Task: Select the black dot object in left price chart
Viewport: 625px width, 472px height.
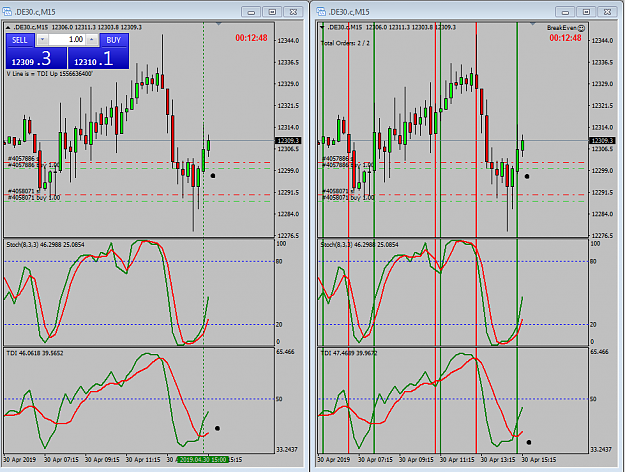Action: tap(213, 176)
